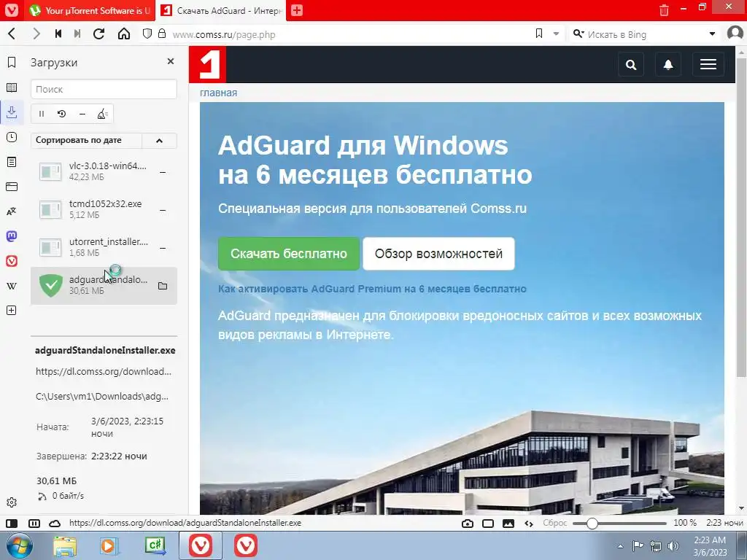Open site search magnifier
747x560 pixels.
[x=631, y=64]
